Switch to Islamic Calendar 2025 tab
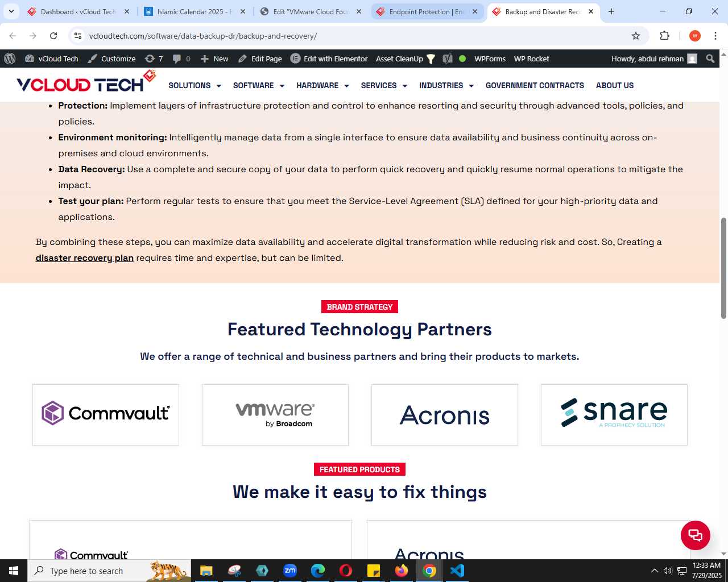728x582 pixels. (x=195, y=11)
